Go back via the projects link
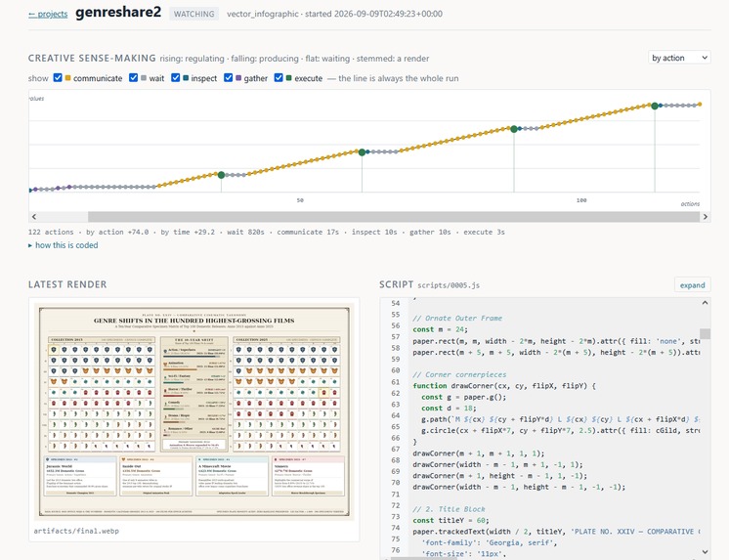 point(48,14)
